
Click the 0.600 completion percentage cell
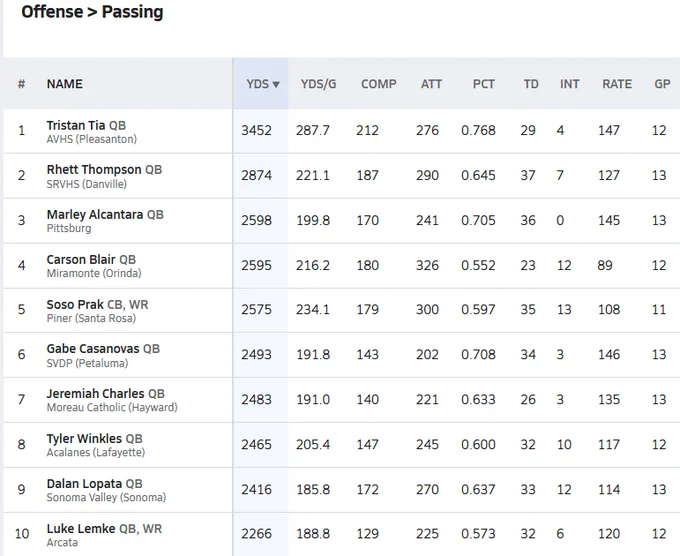[478, 445]
